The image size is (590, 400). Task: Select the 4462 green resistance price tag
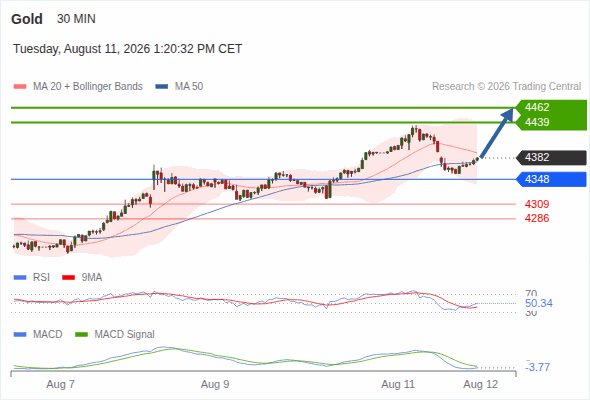[552, 107]
